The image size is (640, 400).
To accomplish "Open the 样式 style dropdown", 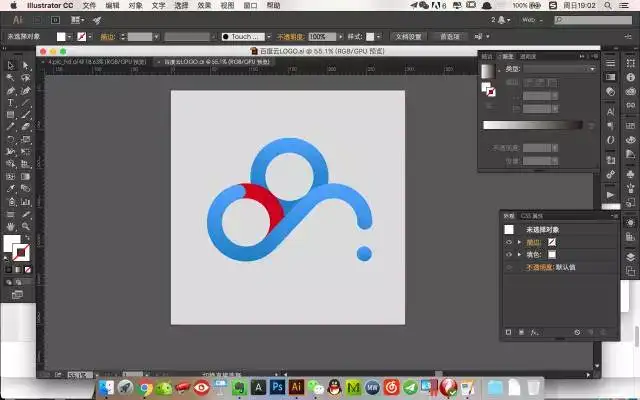I will 378,37.
